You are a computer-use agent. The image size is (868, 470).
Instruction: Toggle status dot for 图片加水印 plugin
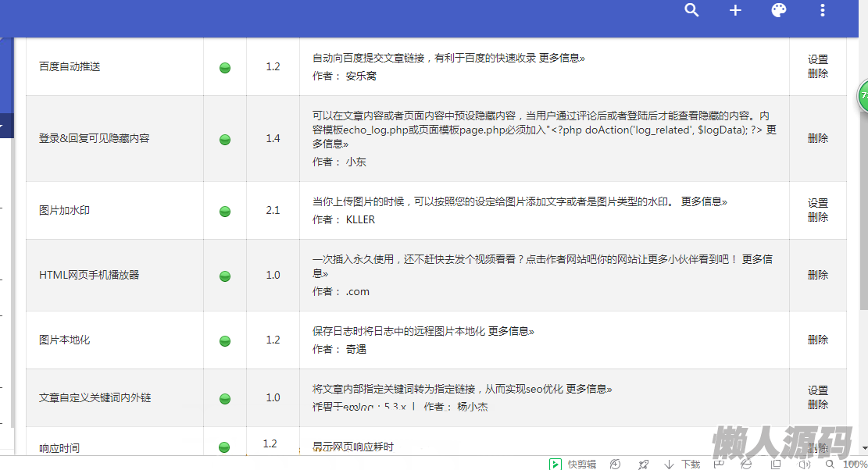pos(225,211)
